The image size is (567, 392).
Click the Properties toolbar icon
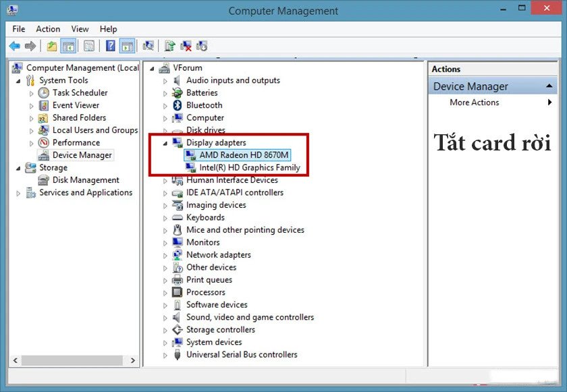tap(88, 45)
